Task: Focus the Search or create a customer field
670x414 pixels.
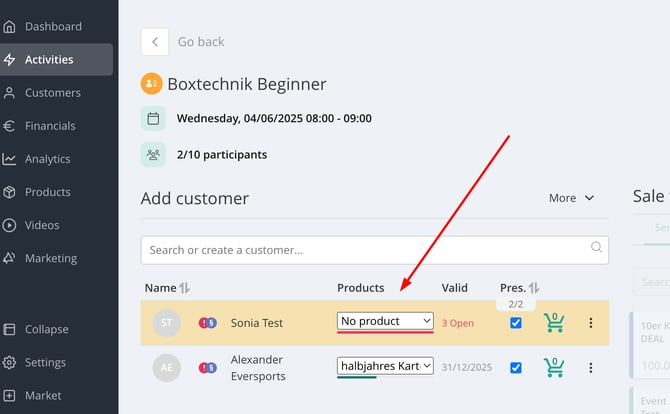Action: tap(374, 250)
